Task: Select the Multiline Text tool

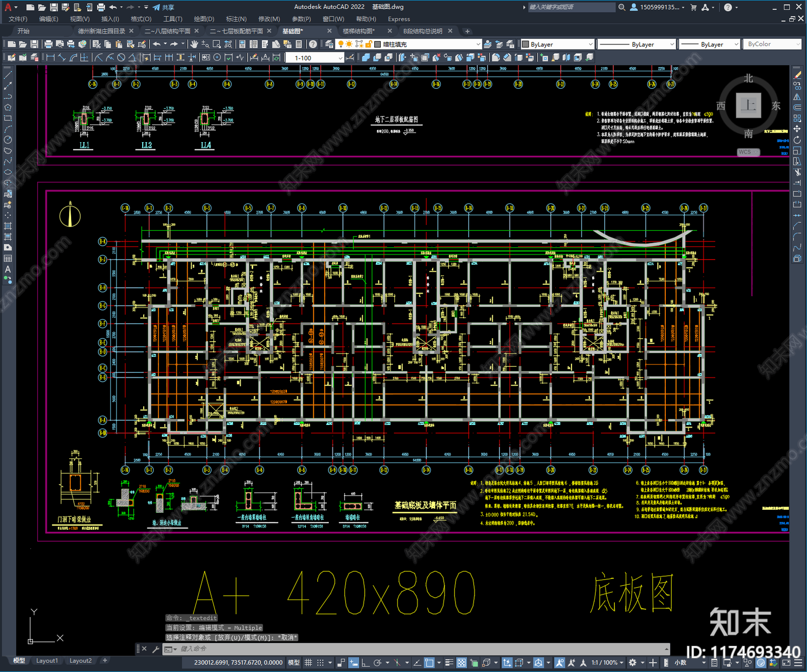Action: point(8,269)
